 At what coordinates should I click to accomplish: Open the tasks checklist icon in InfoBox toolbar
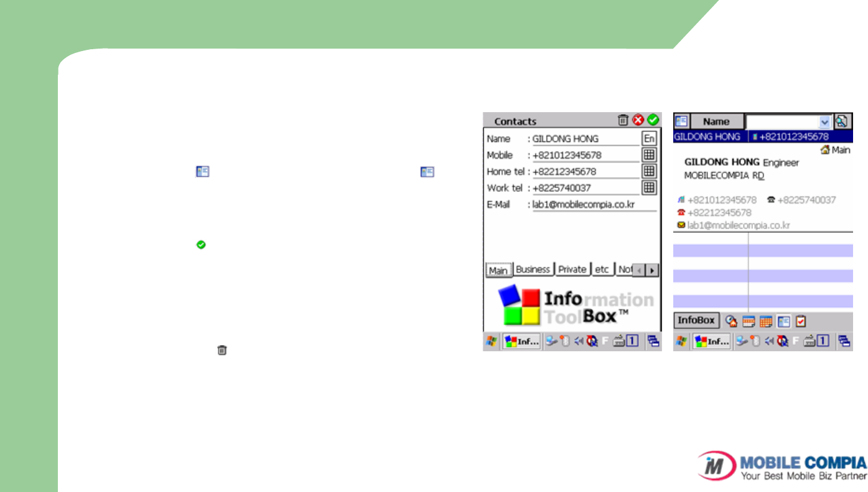click(801, 321)
